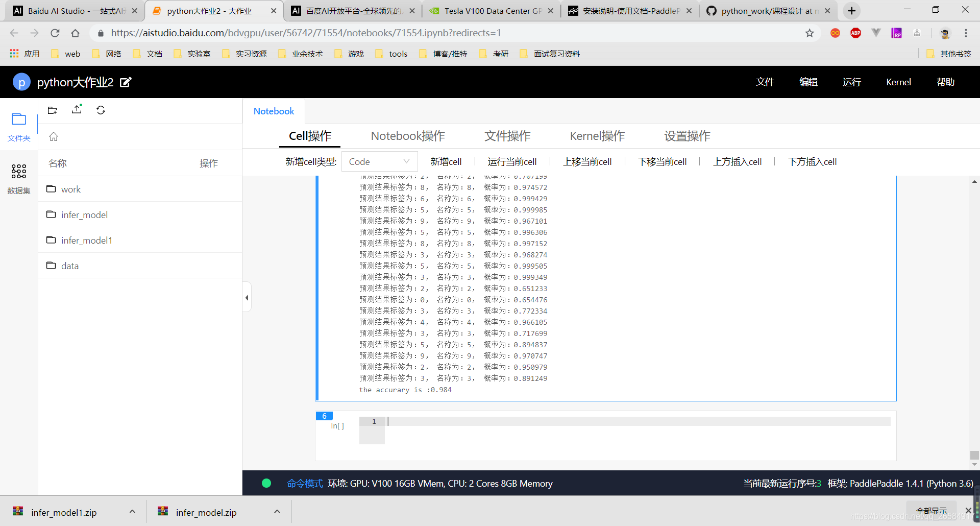980x526 pixels.
Task: Click 上方插入cell button
Action: tap(737, 161)
